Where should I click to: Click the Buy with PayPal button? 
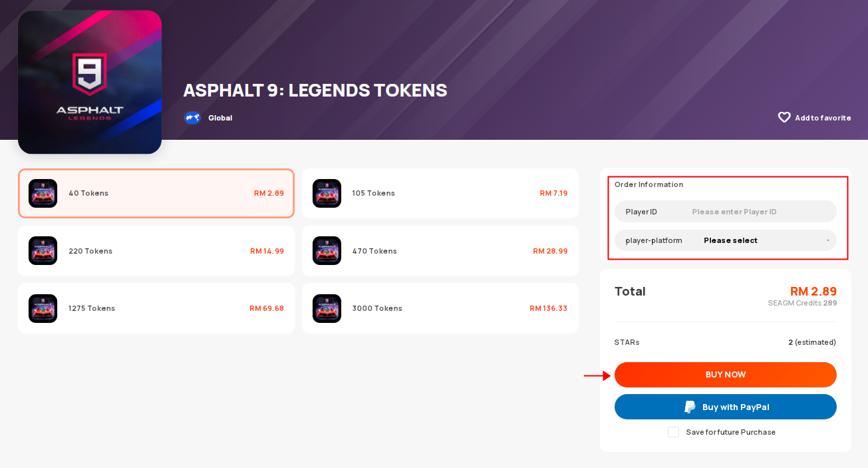tap(726, 407)
